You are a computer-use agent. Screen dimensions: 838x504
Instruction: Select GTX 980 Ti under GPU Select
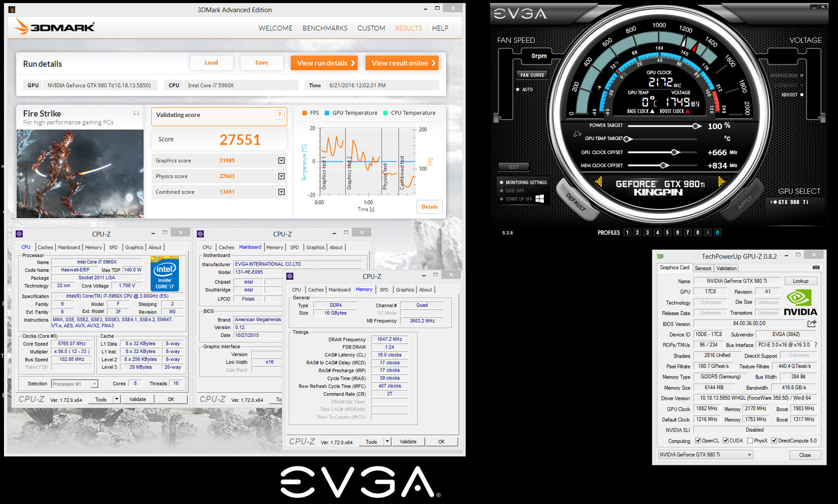click(789, 202)
